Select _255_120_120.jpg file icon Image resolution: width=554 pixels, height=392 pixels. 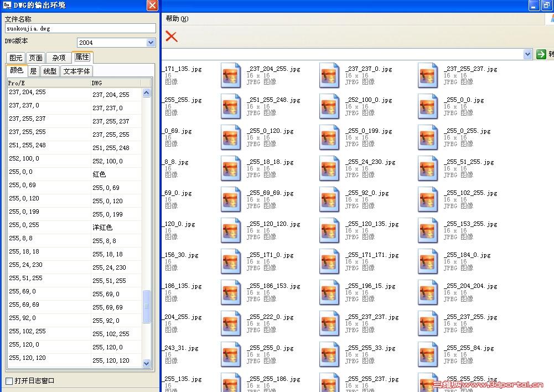(231, 230)
